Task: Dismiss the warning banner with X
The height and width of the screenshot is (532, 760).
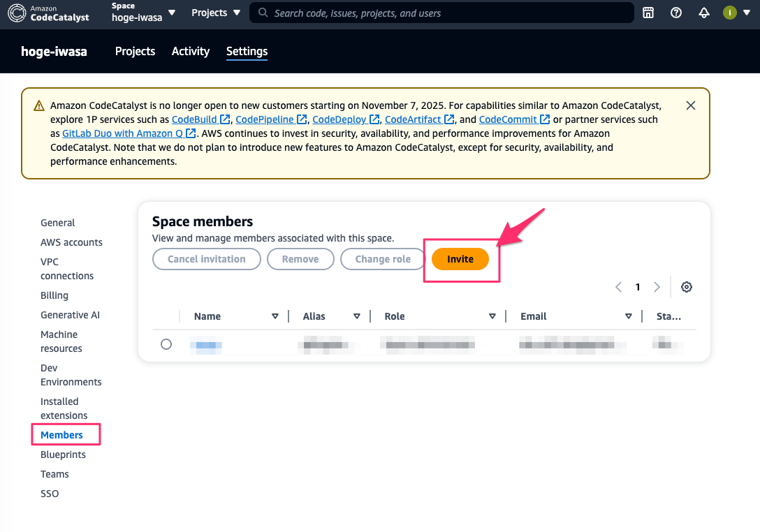Action: [x=691, y=105]
